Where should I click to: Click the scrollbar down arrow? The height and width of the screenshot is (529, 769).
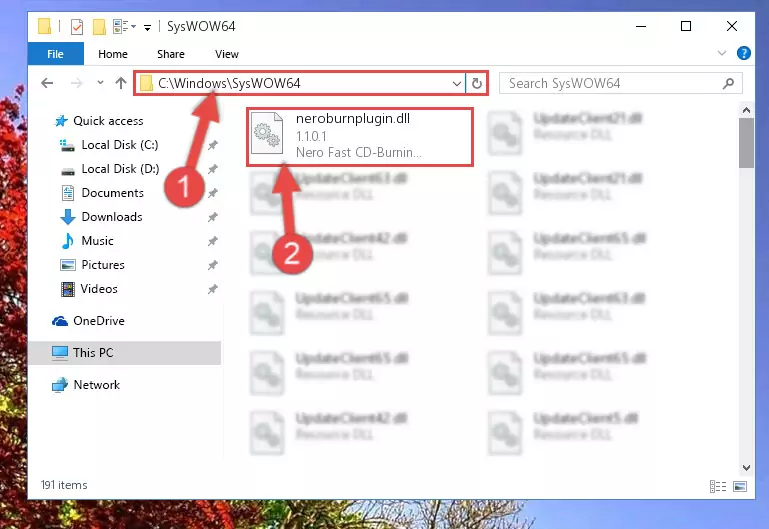746,467
